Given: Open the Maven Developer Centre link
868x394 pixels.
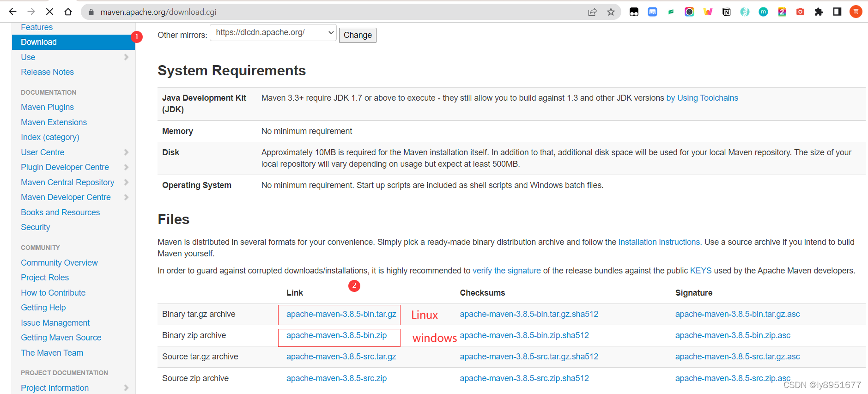Looking at the screenshot, I should click(66, 197).
